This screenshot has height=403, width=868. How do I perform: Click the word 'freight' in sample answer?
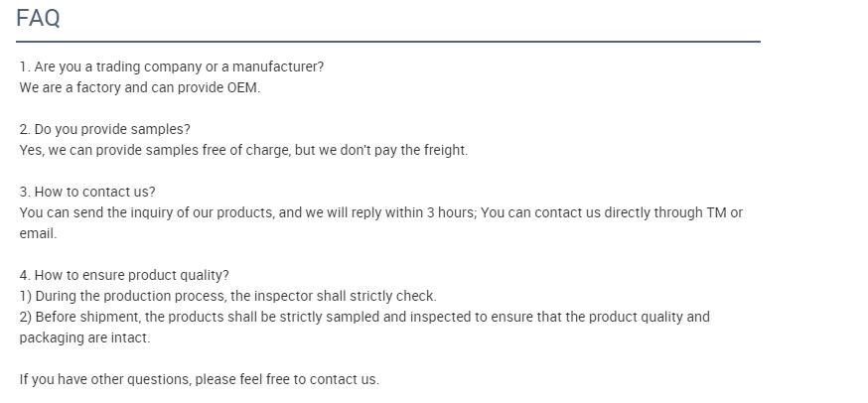(x=446, y=150)
